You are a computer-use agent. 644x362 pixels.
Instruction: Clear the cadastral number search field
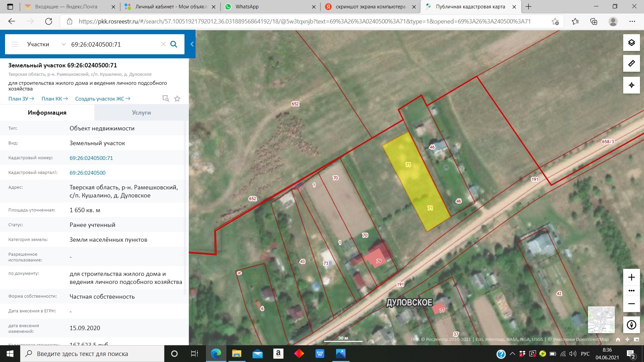pyautogui.click(x=163, y=44)
